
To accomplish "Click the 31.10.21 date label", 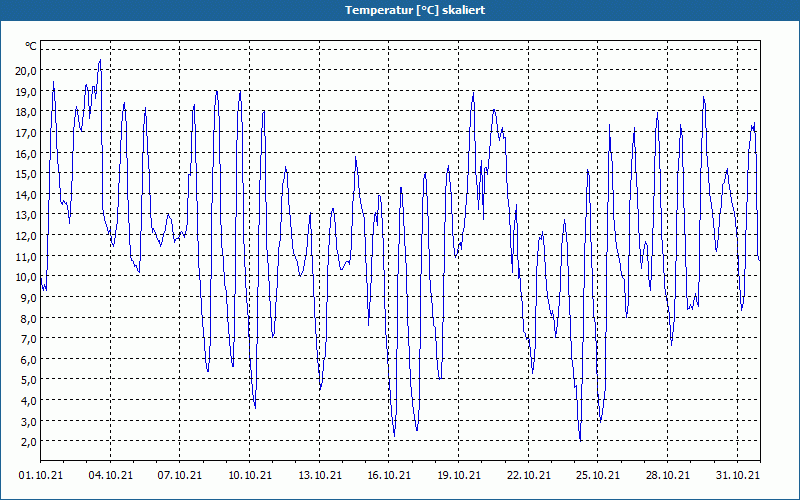I will pos(737,476).
